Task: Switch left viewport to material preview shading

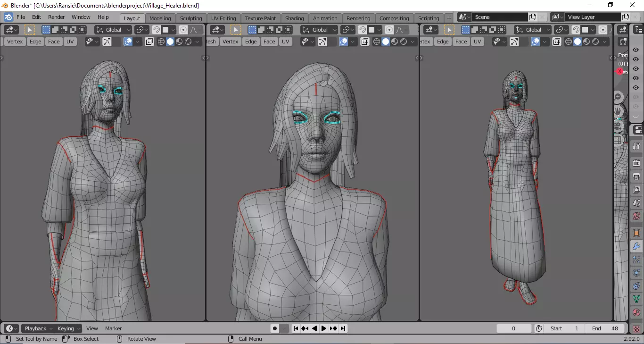Action: [x=179, y=42]
